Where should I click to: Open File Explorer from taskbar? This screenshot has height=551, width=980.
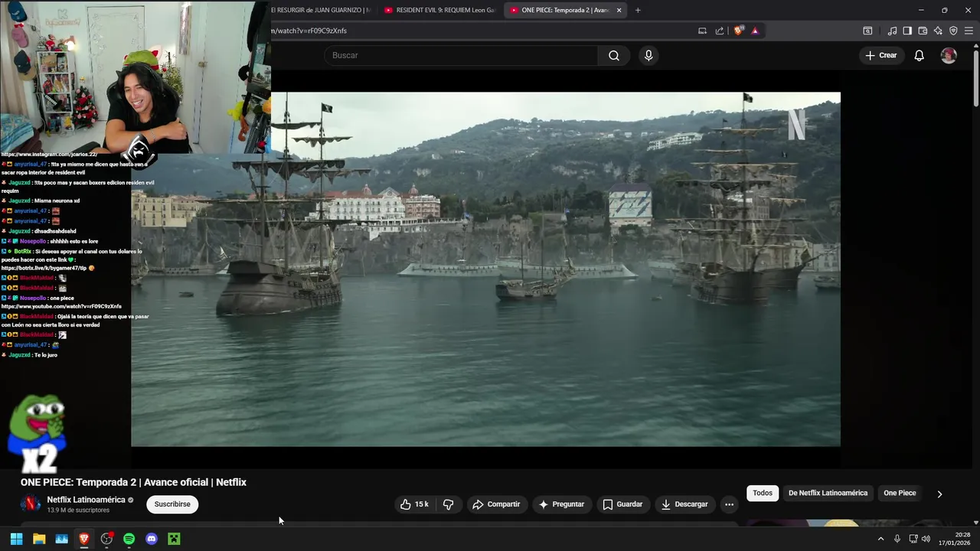(39, 539)
